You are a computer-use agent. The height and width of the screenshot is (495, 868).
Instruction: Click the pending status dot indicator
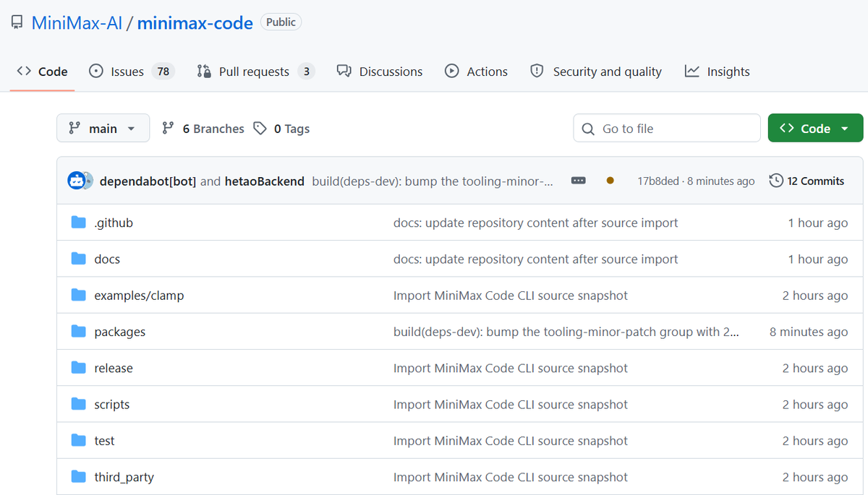[x=610, y=181]
